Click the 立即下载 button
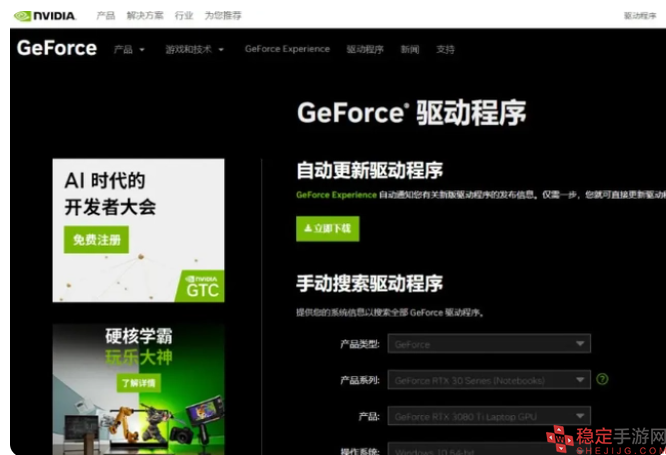The width and height of the screenshot is (666, 455). tap(327, 229)
